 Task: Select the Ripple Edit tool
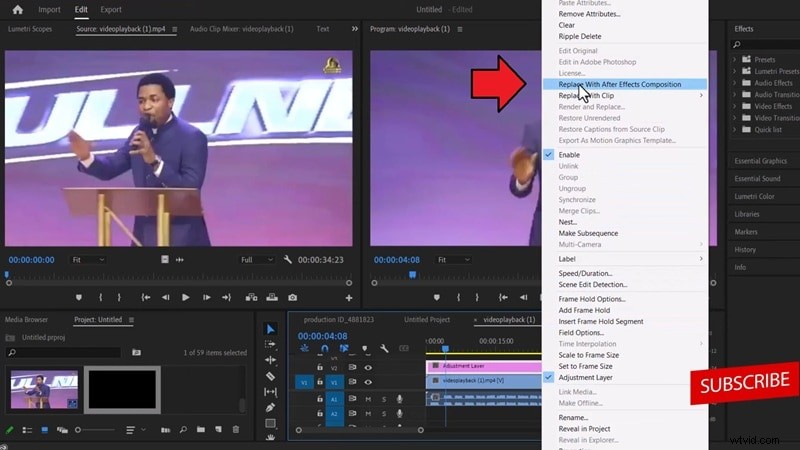(x=270, y=360)
